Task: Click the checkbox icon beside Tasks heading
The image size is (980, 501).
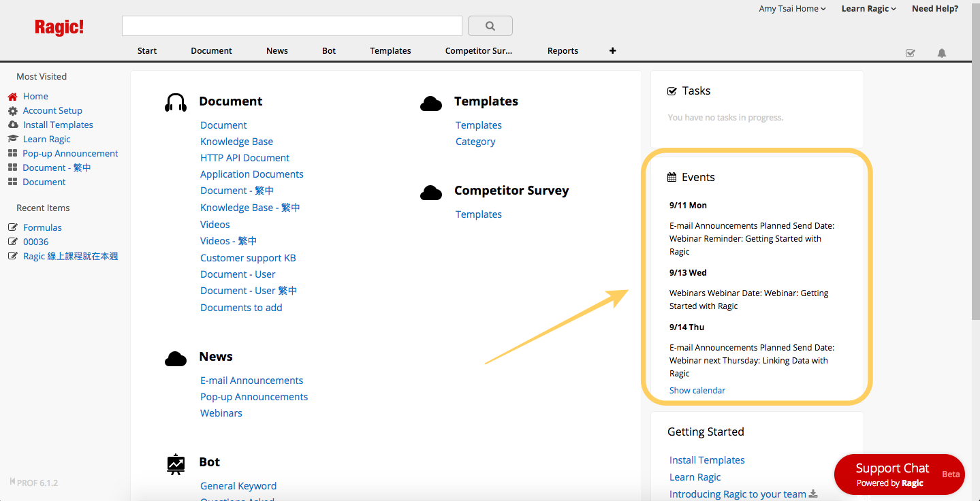Action: coord(672,91)
